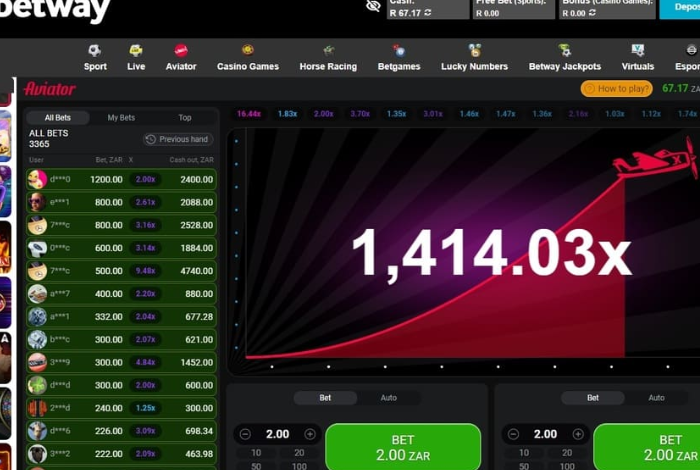Select Bet mode in left bet panel
The width and height of the screenshot is (700, 470).
point(325,398)
